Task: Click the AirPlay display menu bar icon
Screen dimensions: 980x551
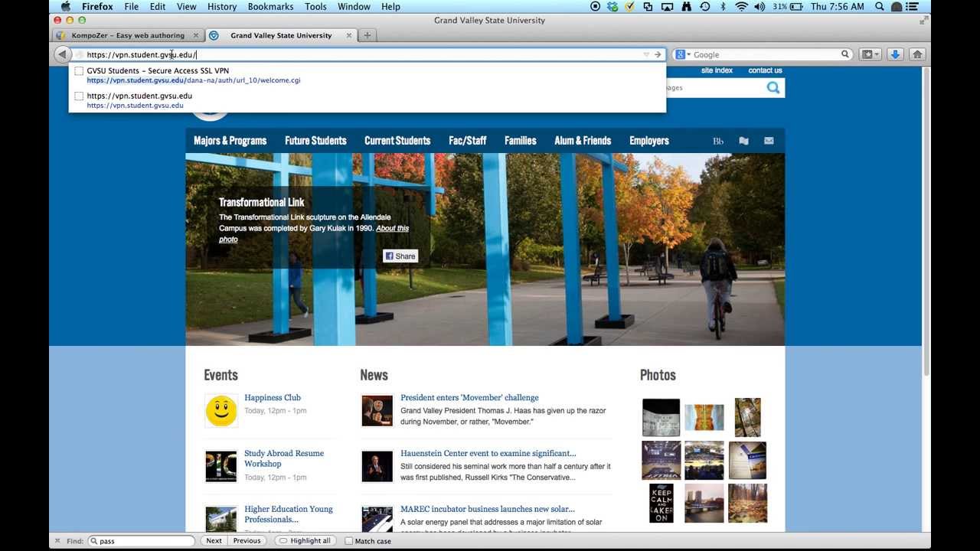Action: [667, 6]
